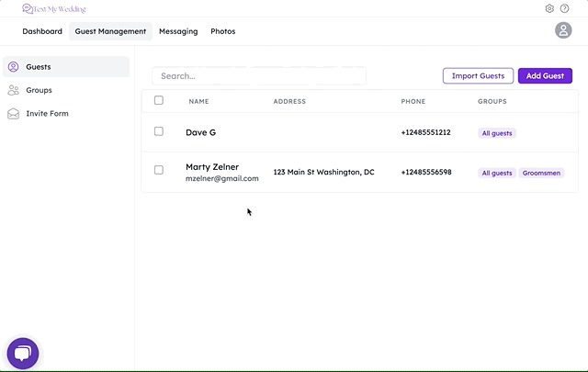Go to the Photos tab
Screen dimensions: 588x372
coord(222,31)
